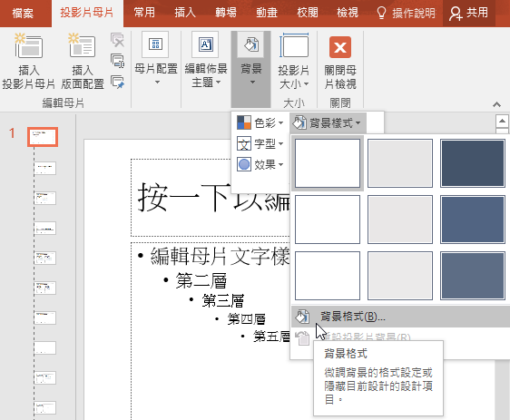Image resolution: width=510 pixels, height=420 pixels.
Task: Select the eighth layout thumbnail under the master
Action: (44, 377)
